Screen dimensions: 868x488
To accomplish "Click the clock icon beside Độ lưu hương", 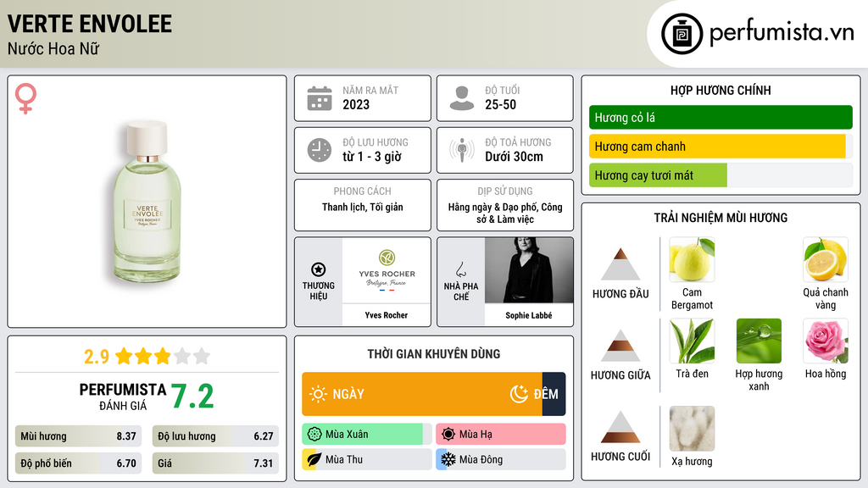I will 320,150.
